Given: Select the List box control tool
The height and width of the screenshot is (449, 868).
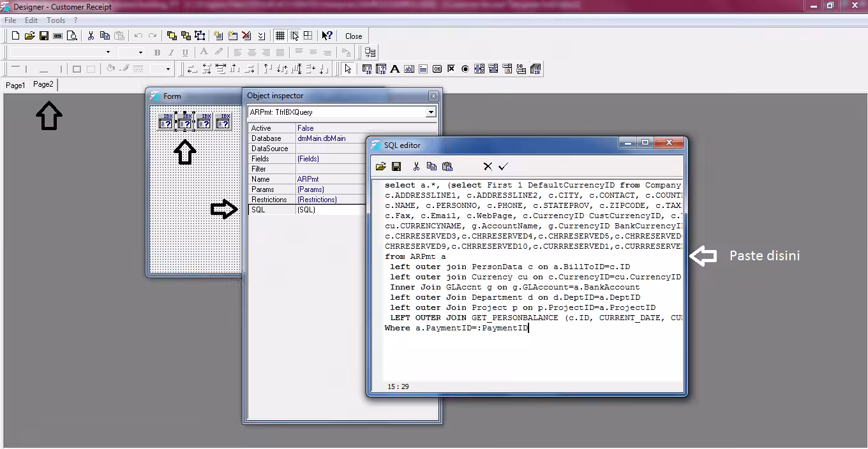Looking at the screenshot, I should (479, 69).
